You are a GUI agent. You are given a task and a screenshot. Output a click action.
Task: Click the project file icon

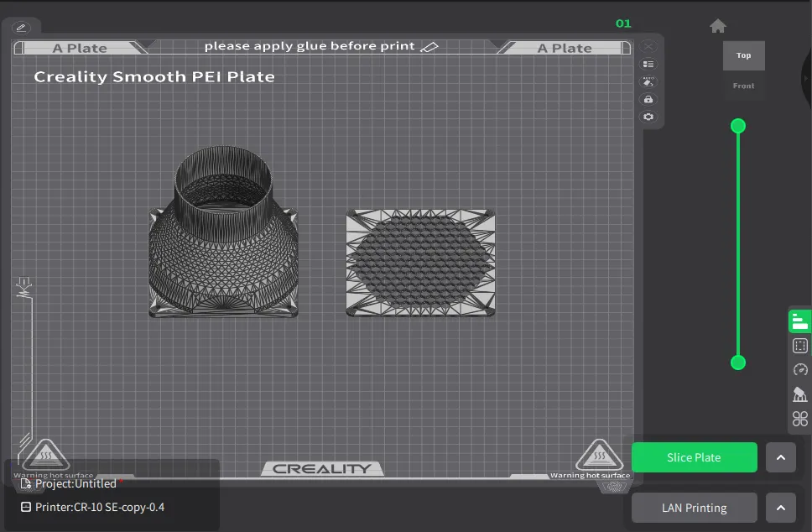coord(25,484)
